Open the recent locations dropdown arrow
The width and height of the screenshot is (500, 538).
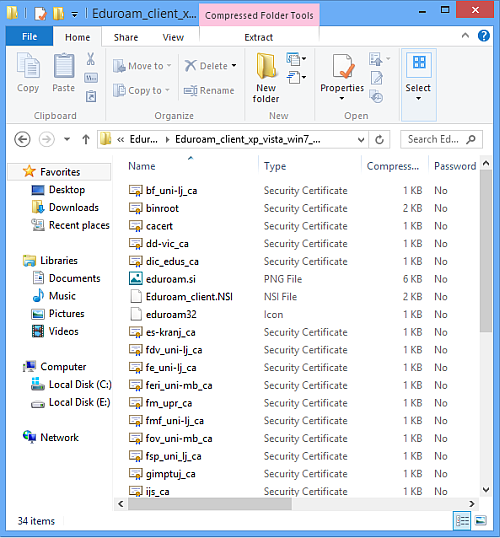coord(67,139)
